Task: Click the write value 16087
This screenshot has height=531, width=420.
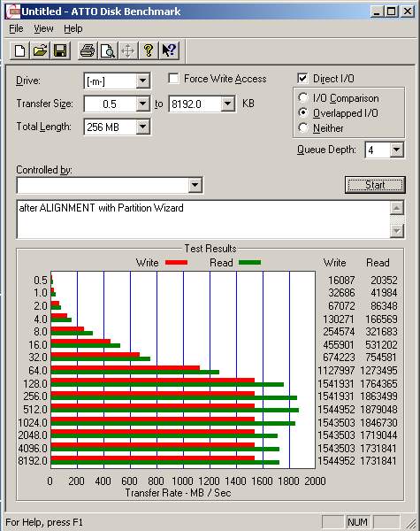Action: pos(341,281)
